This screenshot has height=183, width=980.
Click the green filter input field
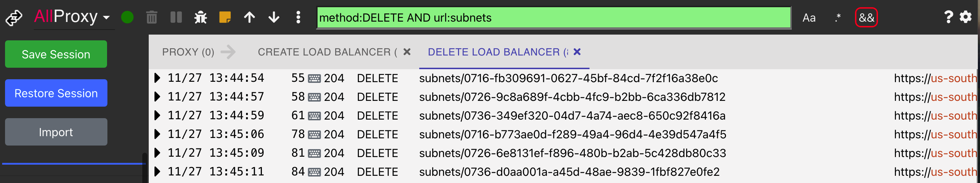554,18
